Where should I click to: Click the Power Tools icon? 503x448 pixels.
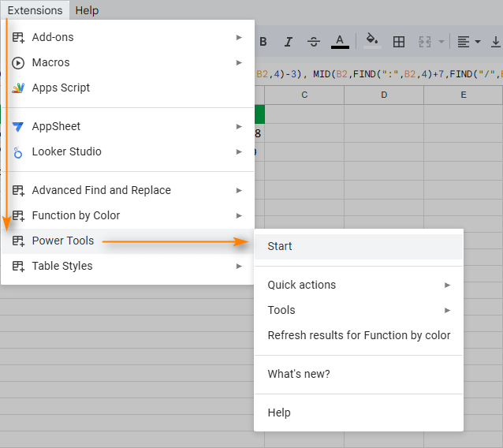tap(18, 241)
